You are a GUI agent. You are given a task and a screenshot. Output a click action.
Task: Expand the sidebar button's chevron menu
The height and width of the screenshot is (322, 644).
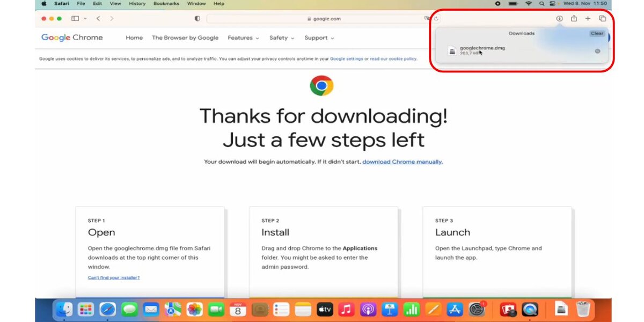click(85, 18)
